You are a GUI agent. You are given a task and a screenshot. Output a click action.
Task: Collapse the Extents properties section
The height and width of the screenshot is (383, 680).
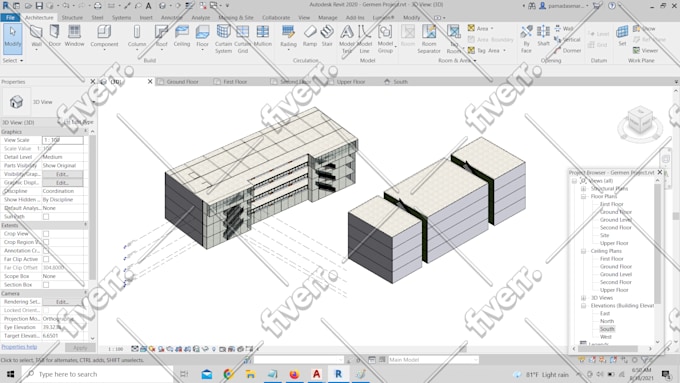pyautogui.click(x=85, y=225)
